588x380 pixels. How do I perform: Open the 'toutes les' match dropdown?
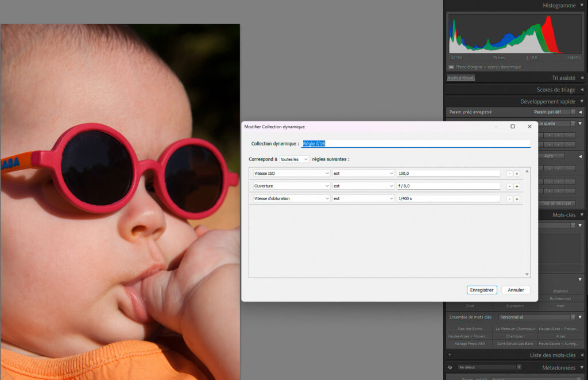(x=294, y=159)
